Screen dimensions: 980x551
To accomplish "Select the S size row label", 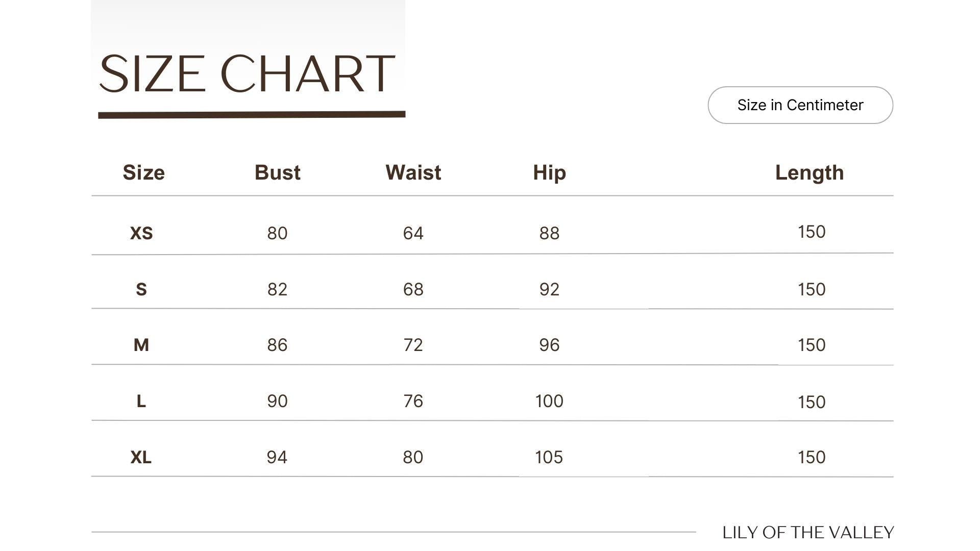I will [141, 289].
